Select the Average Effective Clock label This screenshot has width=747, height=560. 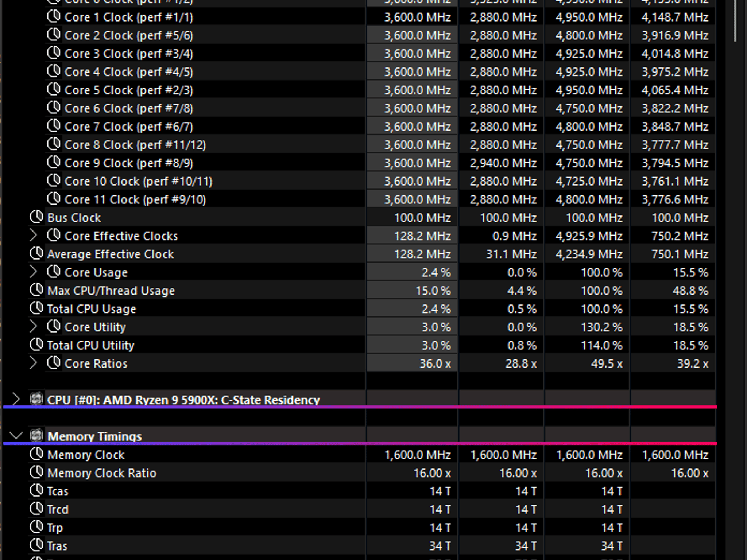coord(111,254)
